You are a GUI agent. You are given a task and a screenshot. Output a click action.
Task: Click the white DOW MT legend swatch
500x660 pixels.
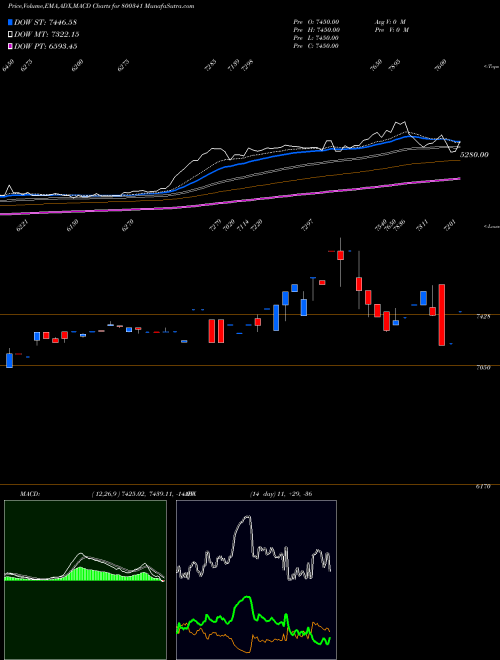pos(11,34)
